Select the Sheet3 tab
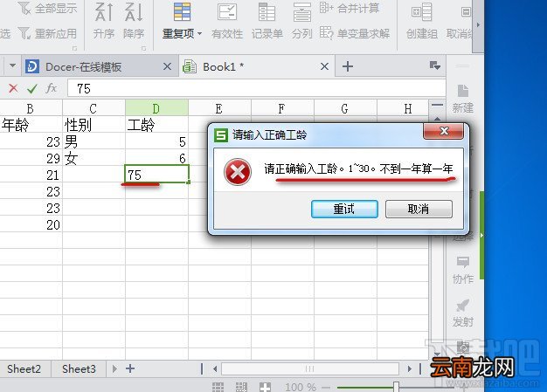The height and width of the screenshot is (392, 547). pos(79,368)
